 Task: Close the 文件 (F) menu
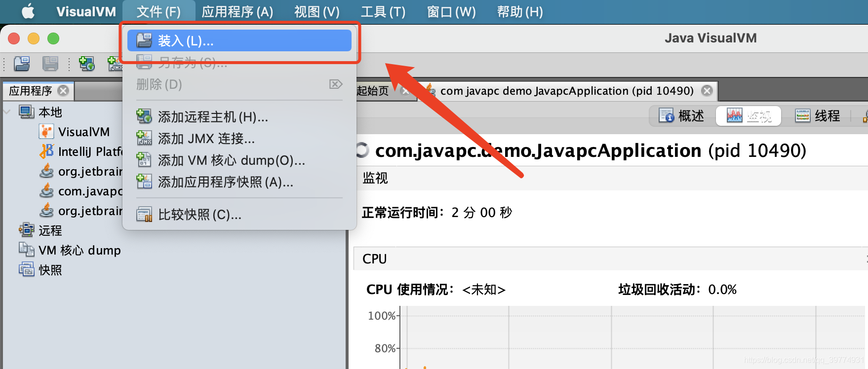(x=158, y=12)
